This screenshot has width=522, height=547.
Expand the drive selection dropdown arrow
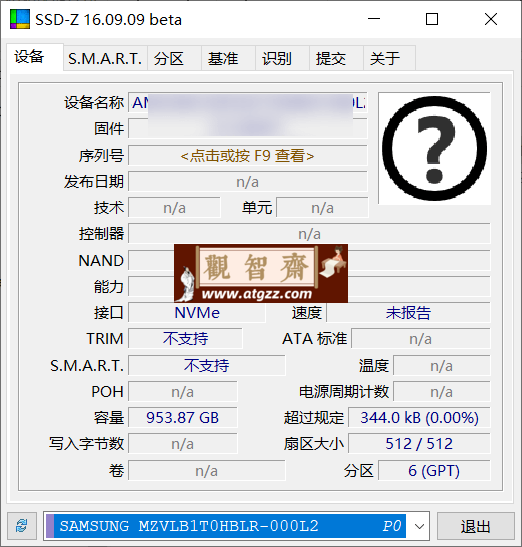click(x=419, y=526)
